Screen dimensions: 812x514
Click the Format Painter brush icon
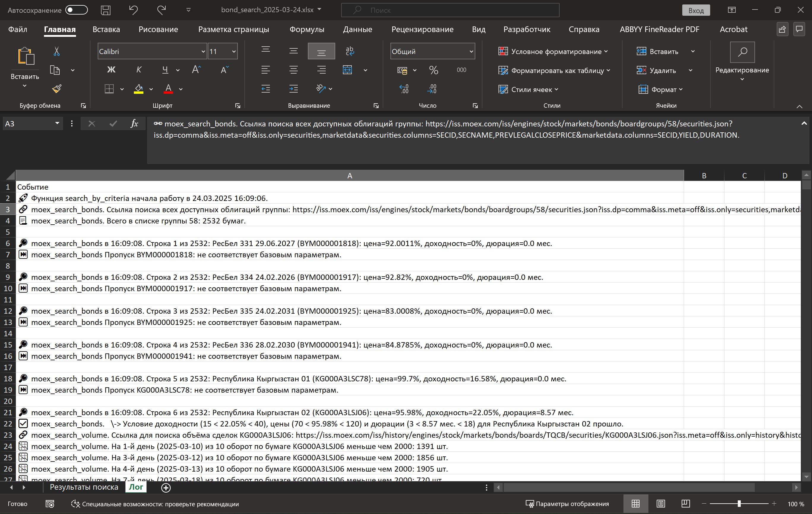(x=57, y=89)
